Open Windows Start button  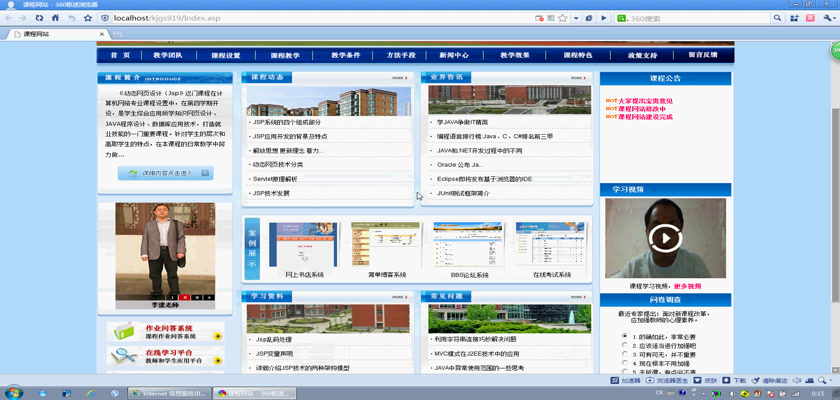tap(14, 393)
